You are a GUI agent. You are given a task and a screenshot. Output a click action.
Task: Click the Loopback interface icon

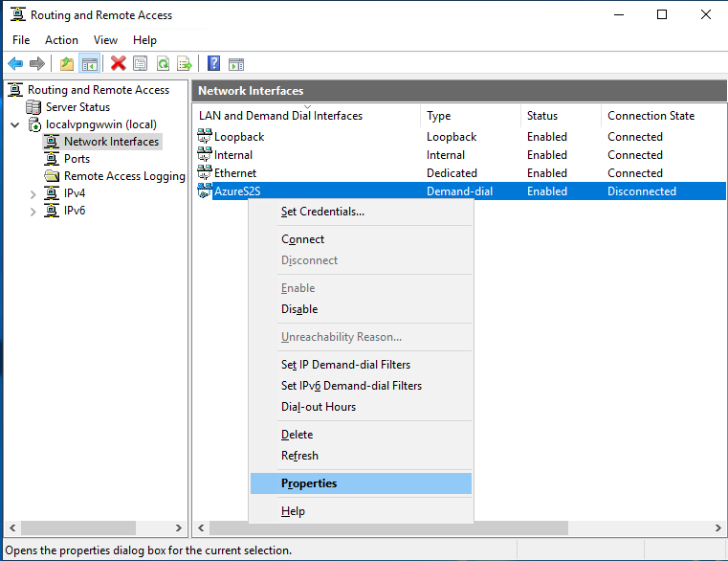[205, 136]
